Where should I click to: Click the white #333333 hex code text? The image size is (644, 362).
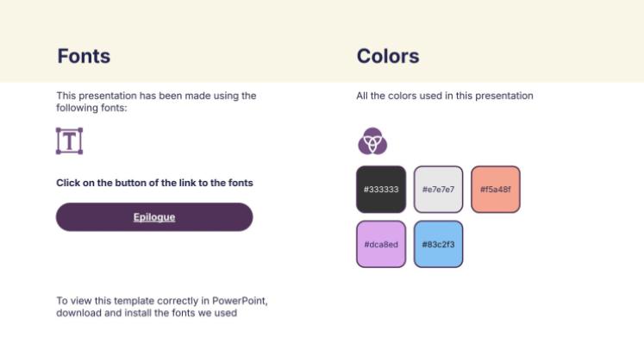pyautogui.click(x=380, y=190)
